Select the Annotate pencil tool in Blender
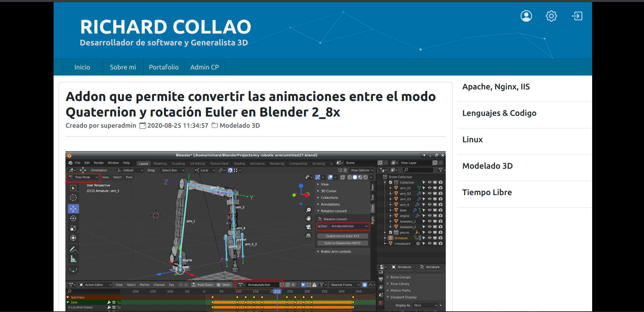 73,249
